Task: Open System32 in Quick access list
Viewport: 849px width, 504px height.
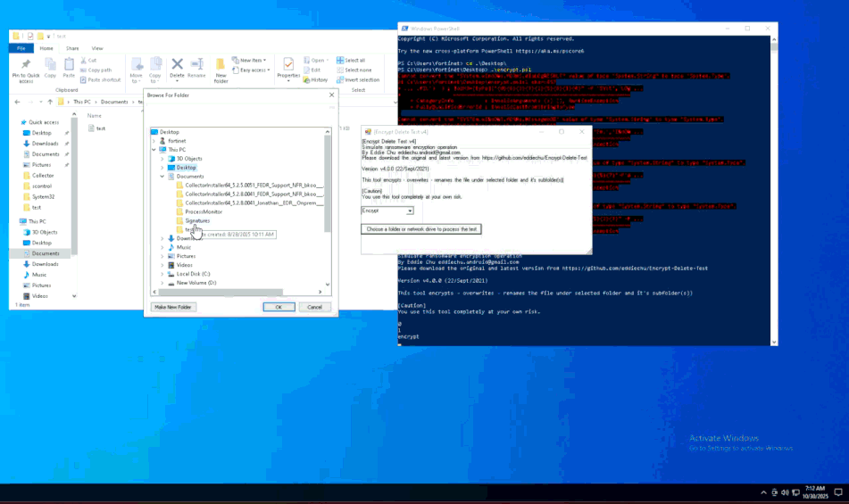Action: click(44, 197)
